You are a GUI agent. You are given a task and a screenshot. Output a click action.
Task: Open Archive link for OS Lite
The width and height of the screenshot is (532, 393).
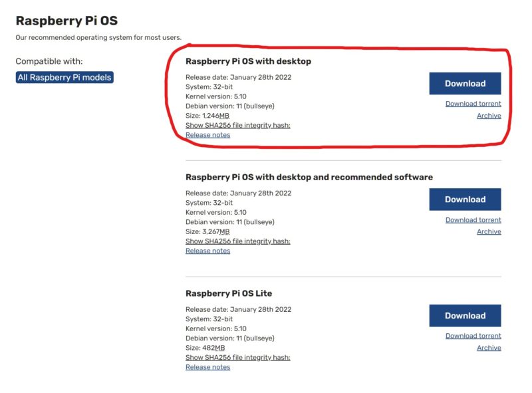pos(489,348)
